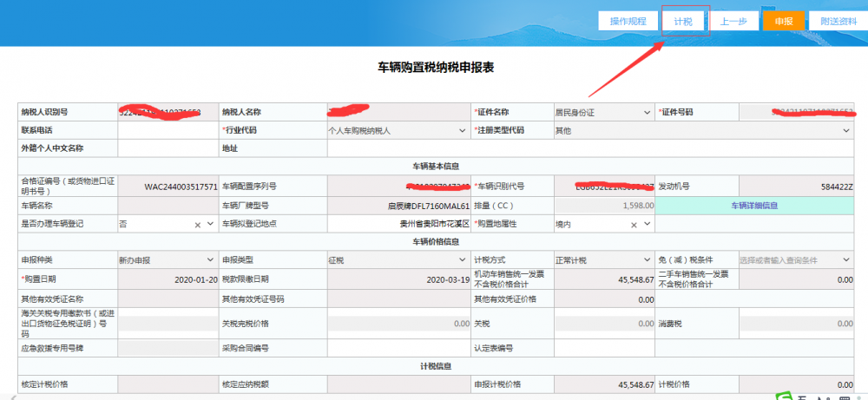Click the 操作规程 button
The image size is (868, 400).
[x=628, y=21]
